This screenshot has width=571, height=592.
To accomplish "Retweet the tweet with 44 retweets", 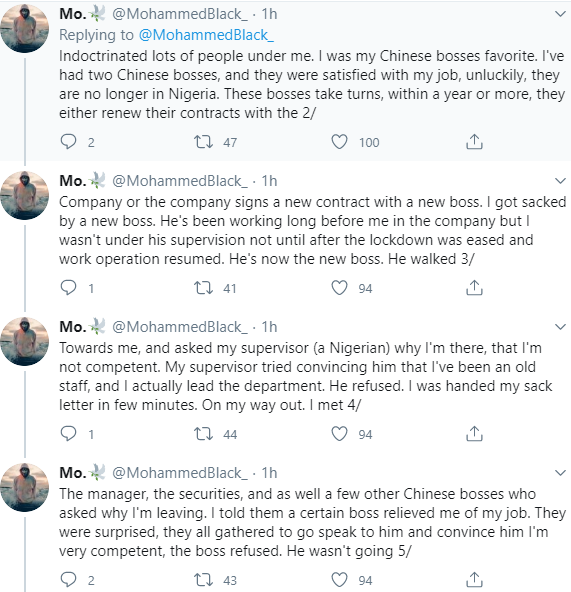I will point(204,434).
